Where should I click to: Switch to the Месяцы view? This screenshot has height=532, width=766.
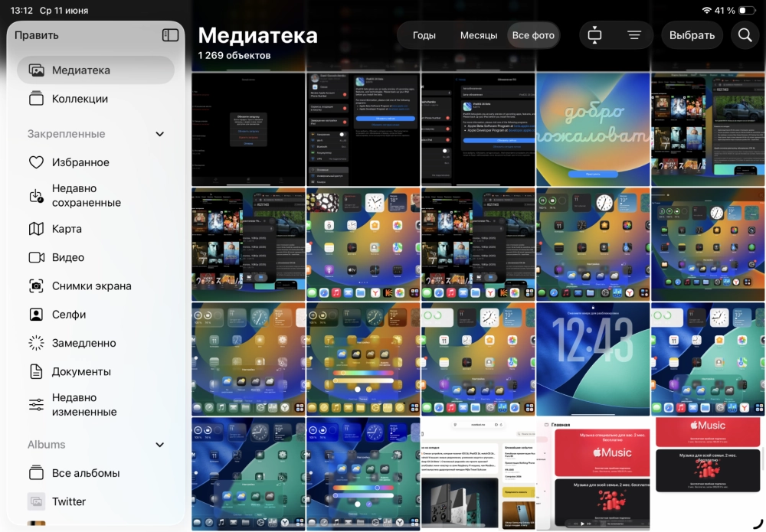click(479, 35)
